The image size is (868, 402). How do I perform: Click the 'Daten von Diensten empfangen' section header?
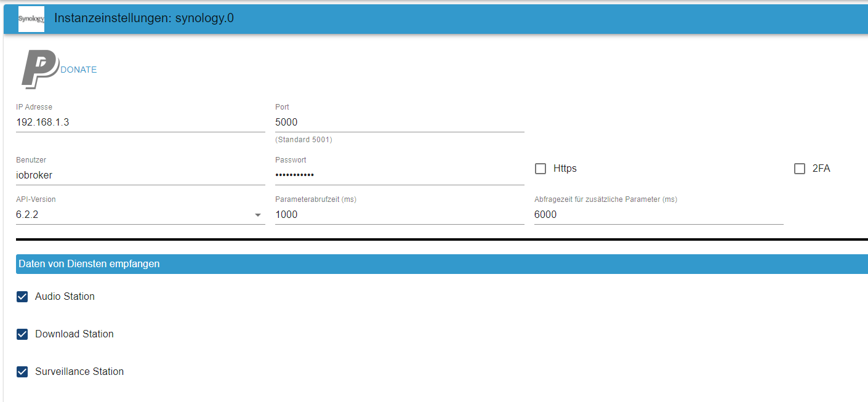pyautogui.click(x=89, y=263)
